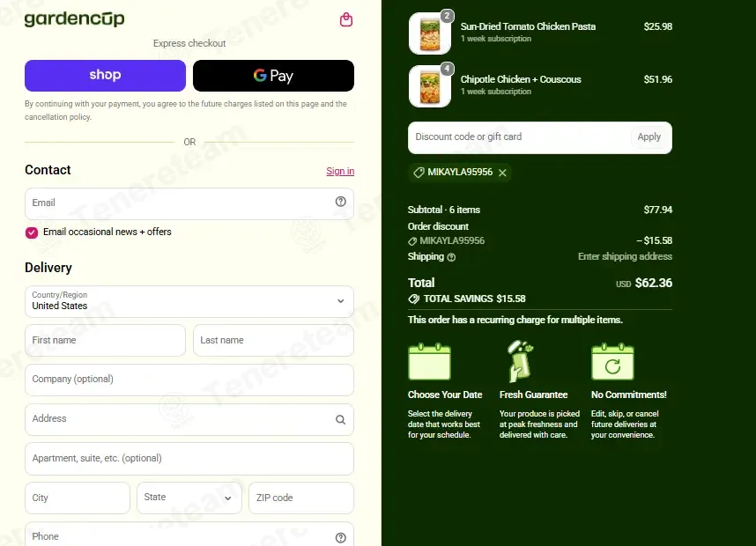Apply the discount code
756x546 pixels.
coord(649,137)
